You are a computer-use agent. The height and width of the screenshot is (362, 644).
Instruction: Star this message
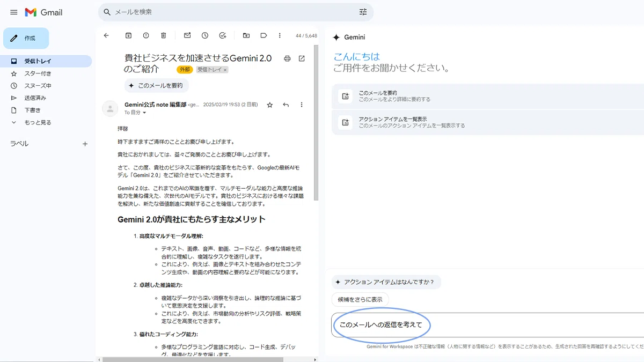270,105
